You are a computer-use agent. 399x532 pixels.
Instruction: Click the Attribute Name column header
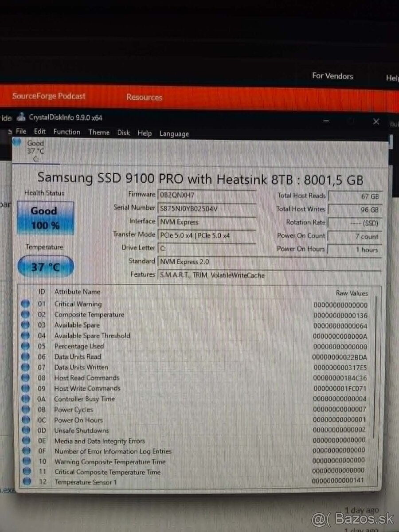(x=77, y=292)
